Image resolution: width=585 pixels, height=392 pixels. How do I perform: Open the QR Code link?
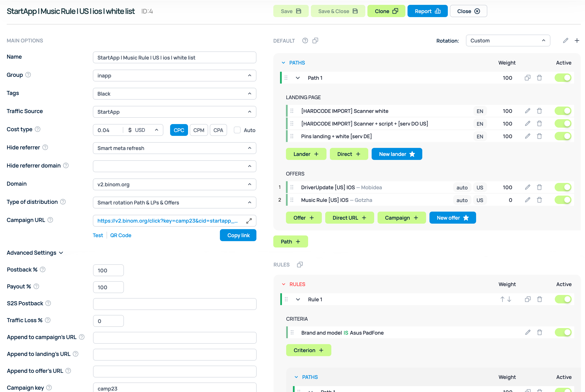(x=121, y=235)
